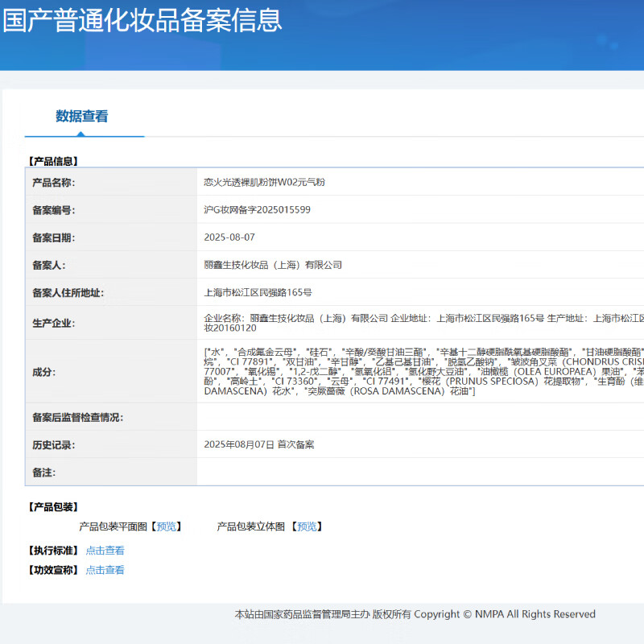Click the 产品名称 row label
This screenshot has height=644, width=644.
[53, 183]
